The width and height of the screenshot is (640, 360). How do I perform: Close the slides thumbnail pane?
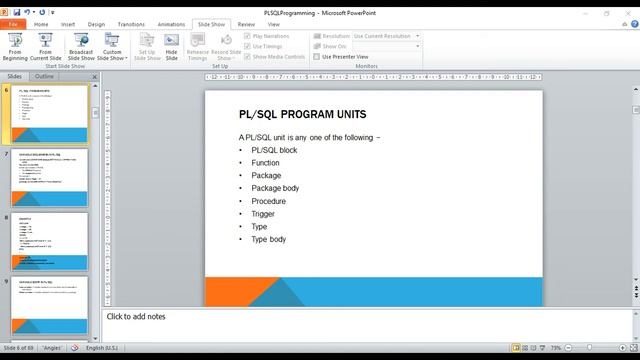click(95, 77)
